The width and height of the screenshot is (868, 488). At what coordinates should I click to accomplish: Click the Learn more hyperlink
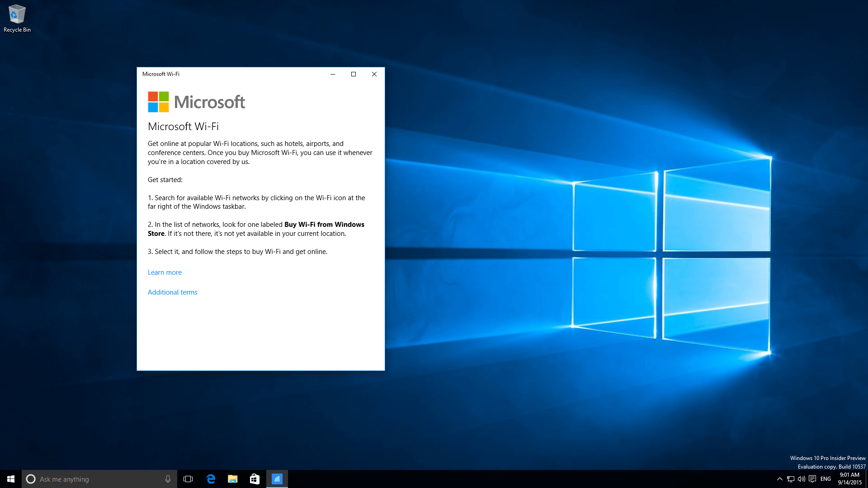click(165, 272)
